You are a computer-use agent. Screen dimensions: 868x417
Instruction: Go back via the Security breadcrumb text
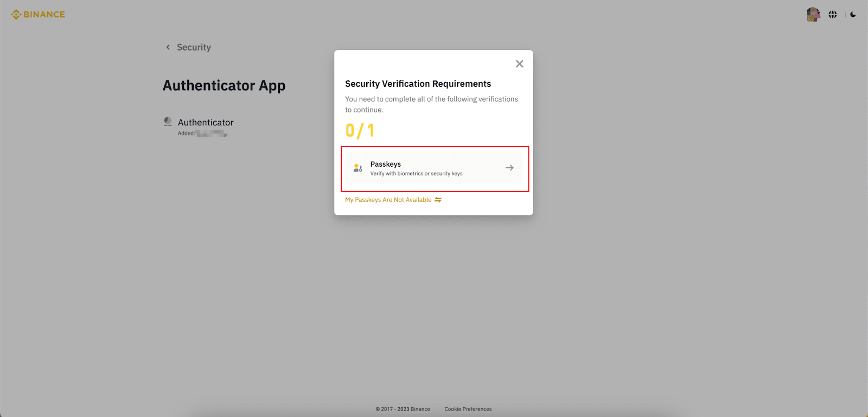194,47
